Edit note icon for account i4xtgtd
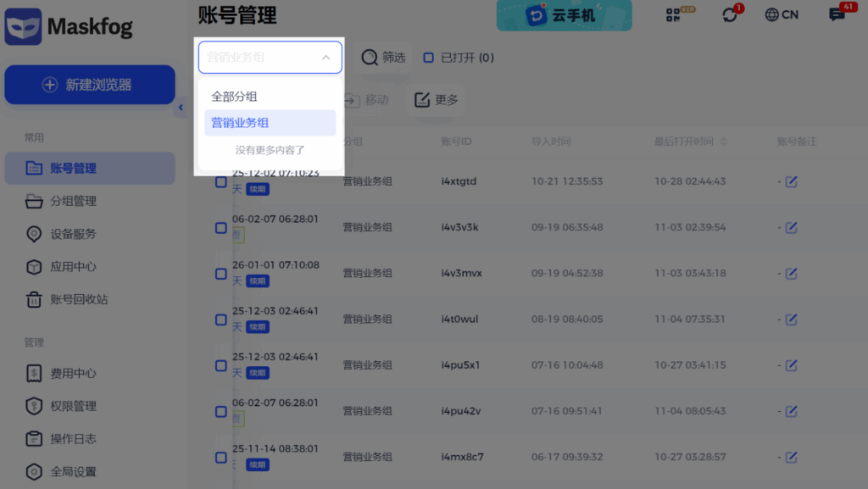Image resolution: width=868 pixels, height=489 pixels. point(791,181)
